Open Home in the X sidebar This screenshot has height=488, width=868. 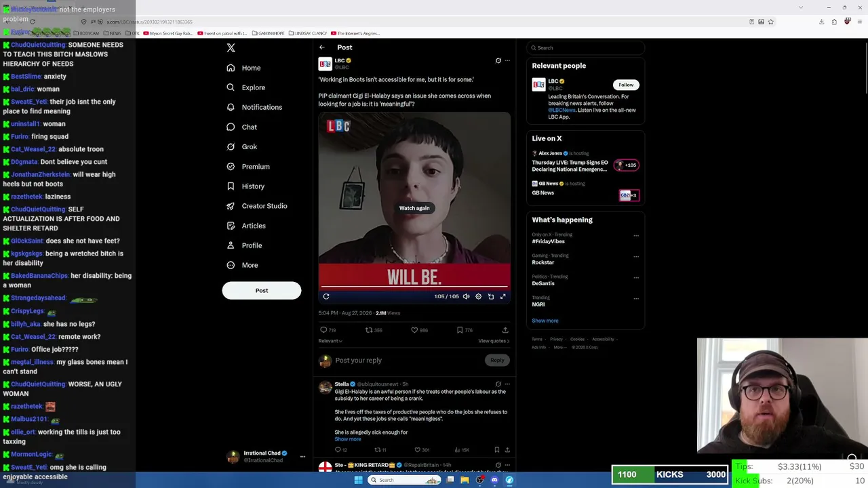(243, 68)
